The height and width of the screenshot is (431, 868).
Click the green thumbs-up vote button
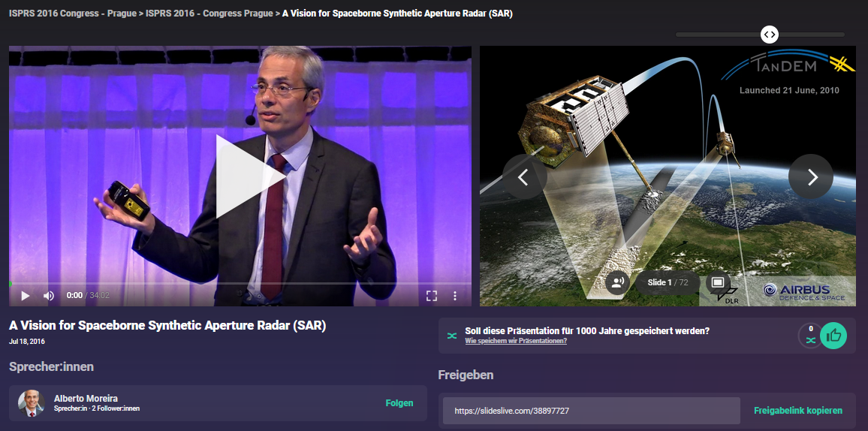(x=833, y=336)
